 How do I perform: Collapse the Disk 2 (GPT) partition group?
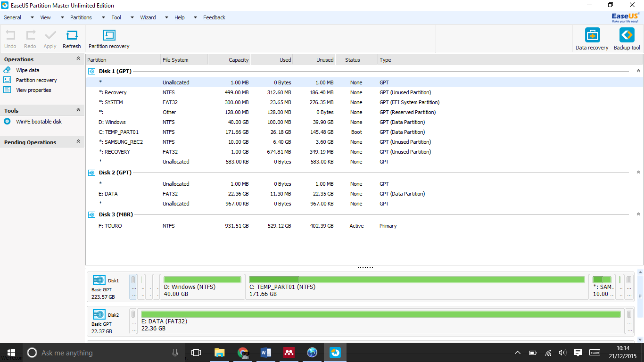(x=638, y=173)
